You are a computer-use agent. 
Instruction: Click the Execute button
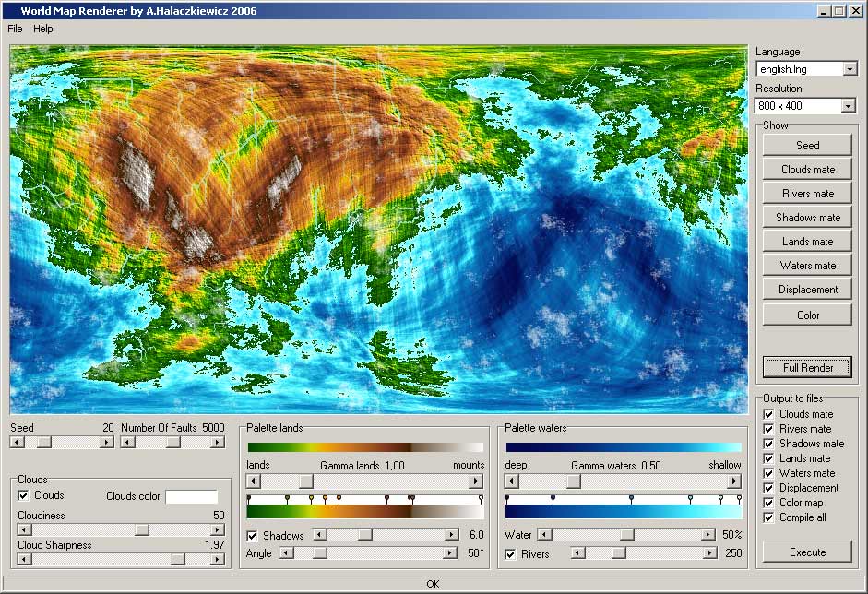807,552
